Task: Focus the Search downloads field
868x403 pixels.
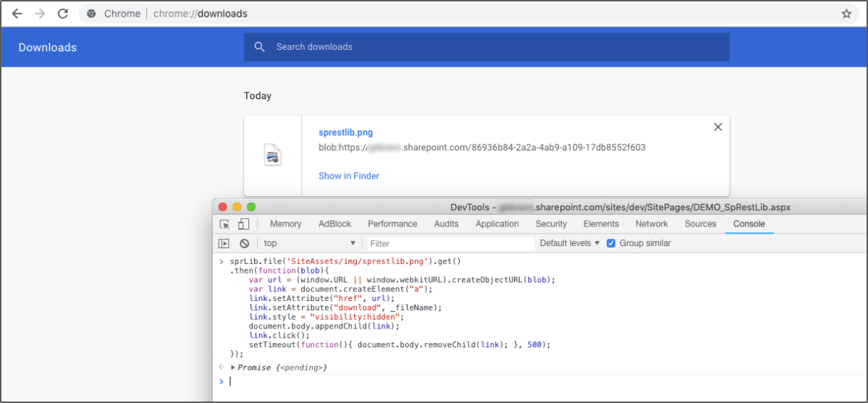Action: point(486,47)
